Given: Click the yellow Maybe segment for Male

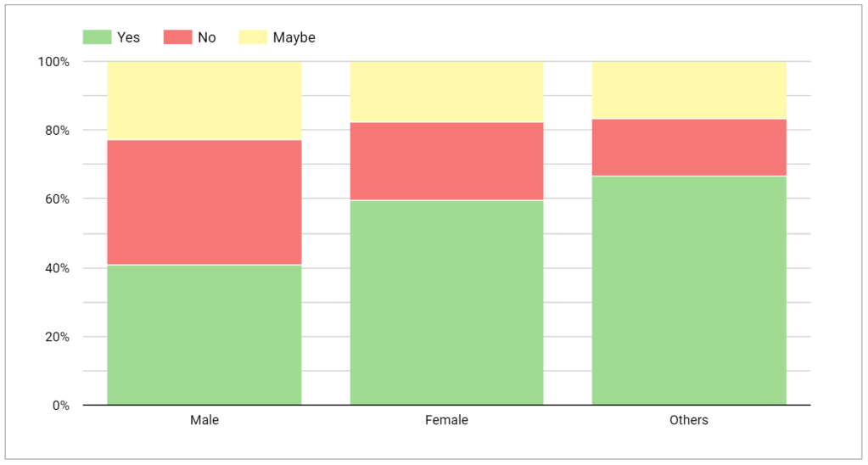Looking at the screenshot, I should click(204, 100).
